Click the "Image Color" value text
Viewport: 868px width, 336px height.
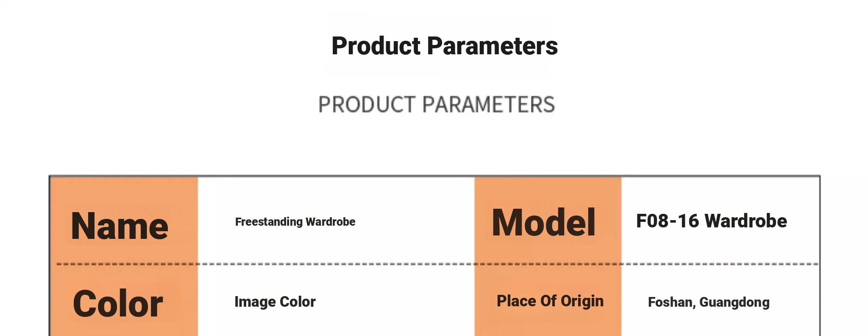click(x=275, y=302)
